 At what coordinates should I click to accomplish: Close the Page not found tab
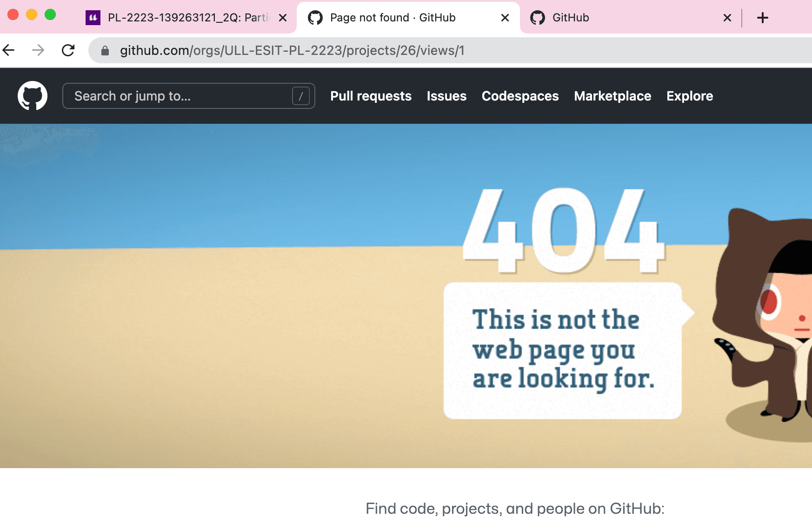[x=505, y=18]
